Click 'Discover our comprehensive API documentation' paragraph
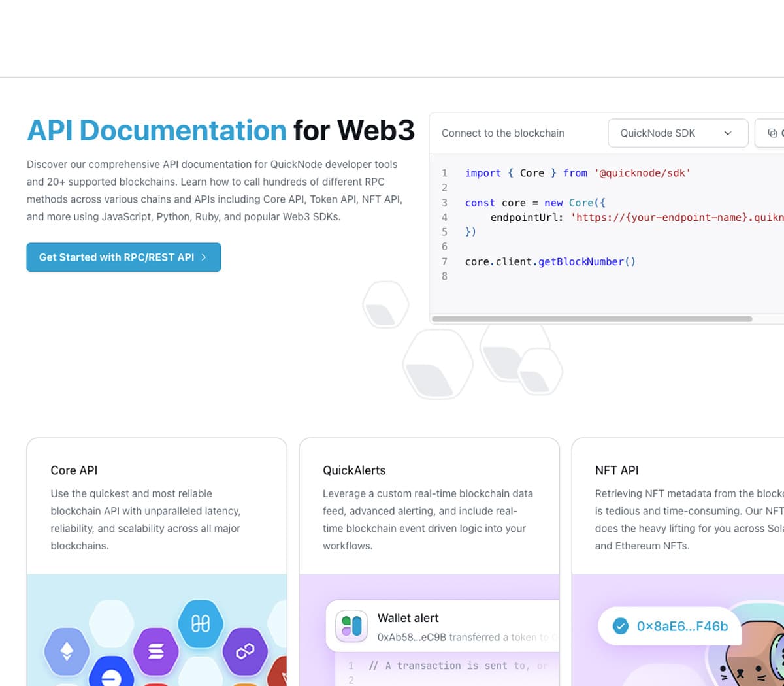 click(x=214, y=190)
